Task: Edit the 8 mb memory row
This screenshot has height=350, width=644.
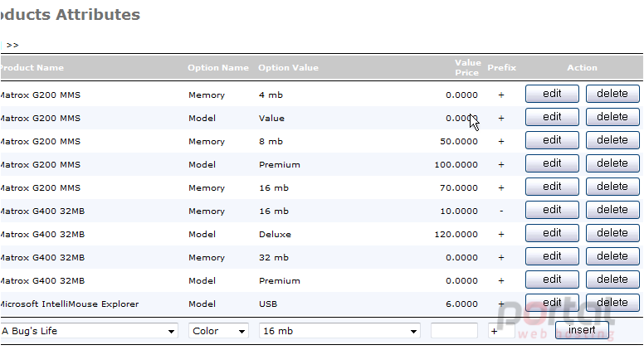Action: pos(552,140)
